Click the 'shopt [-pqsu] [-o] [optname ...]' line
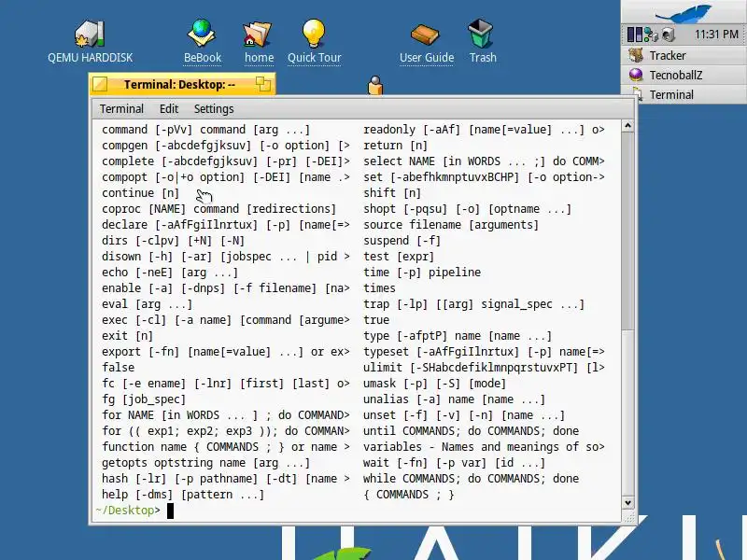 pos(467,208)
